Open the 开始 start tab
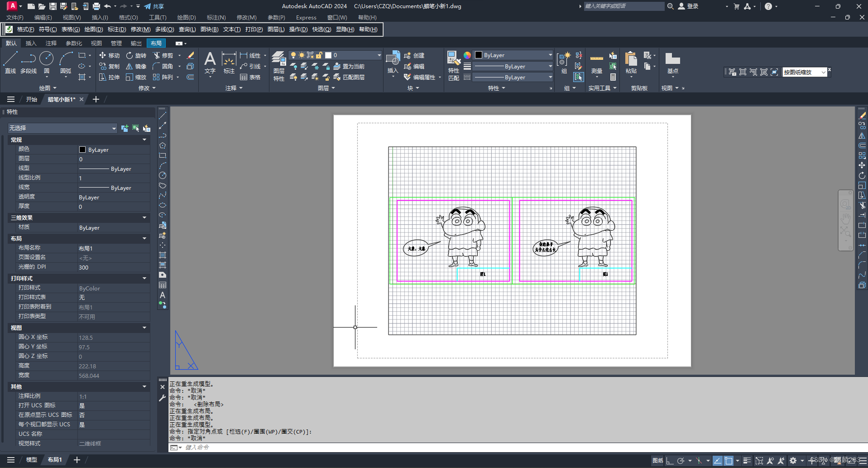868x468 pixels. point(32,100)
